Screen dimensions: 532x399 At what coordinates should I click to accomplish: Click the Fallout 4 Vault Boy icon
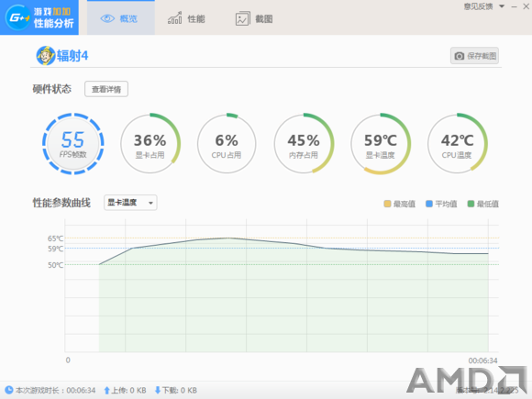tap(46, 56)
